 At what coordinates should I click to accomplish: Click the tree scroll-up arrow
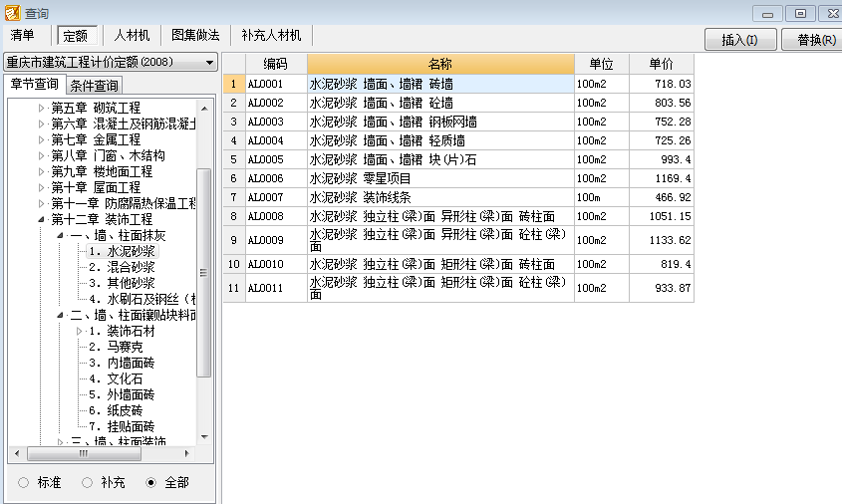(204, 109)
